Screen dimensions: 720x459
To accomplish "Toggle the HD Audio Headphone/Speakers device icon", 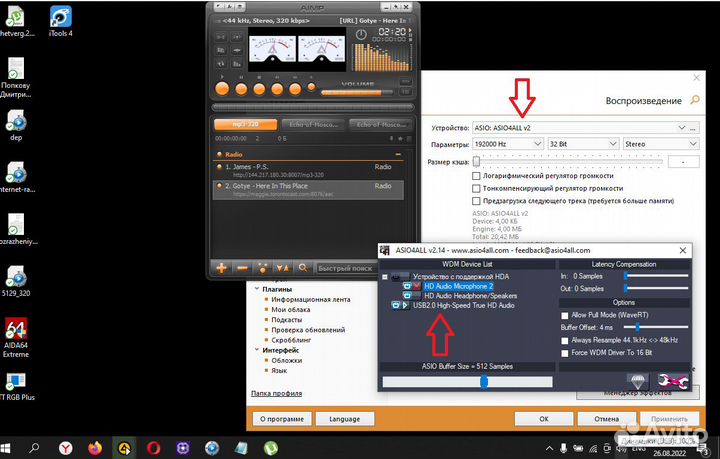I will (x=411, y=296).
